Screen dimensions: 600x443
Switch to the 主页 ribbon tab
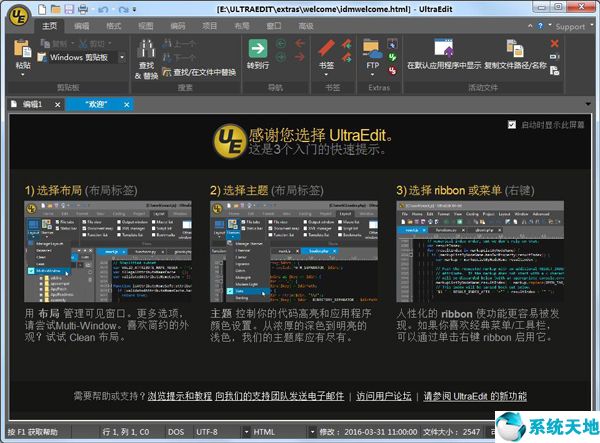tap(50, 26)
